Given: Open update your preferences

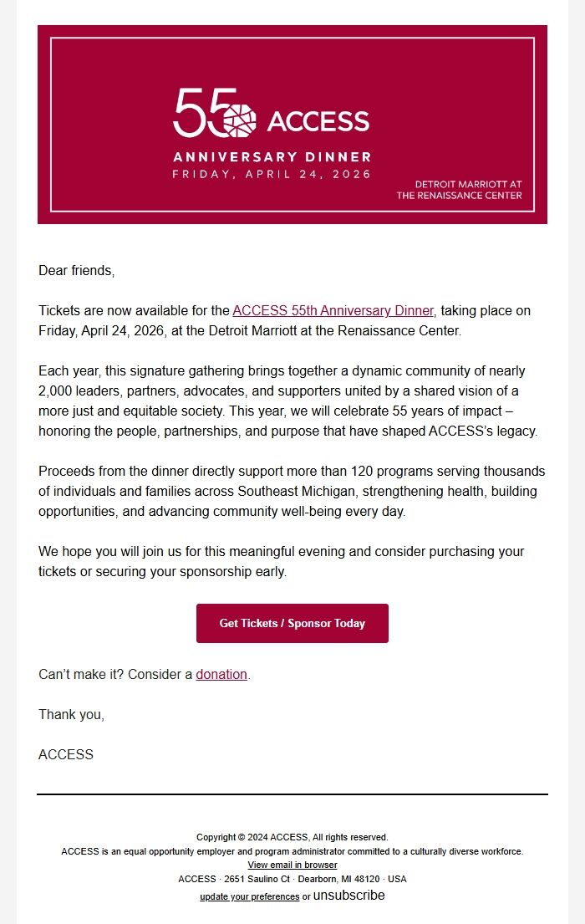Looking at the screenshot, I should pyautogui.click(x=249, y=896).
